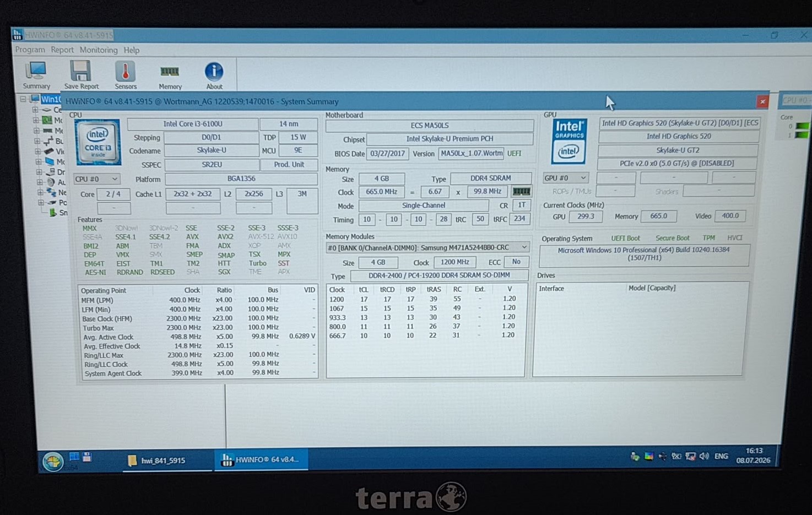
Task: Open the Monitoring menu
Action: pyautogui.click(x=99, y=50)
